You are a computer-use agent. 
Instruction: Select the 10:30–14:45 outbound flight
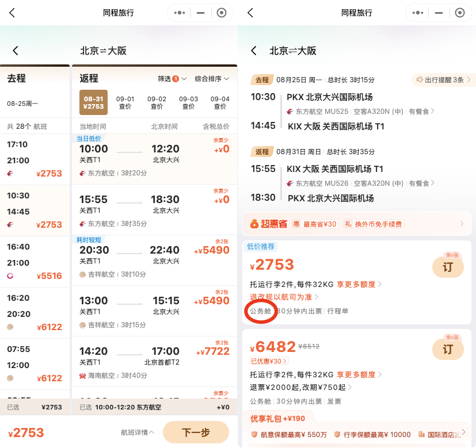click(35, 210)
